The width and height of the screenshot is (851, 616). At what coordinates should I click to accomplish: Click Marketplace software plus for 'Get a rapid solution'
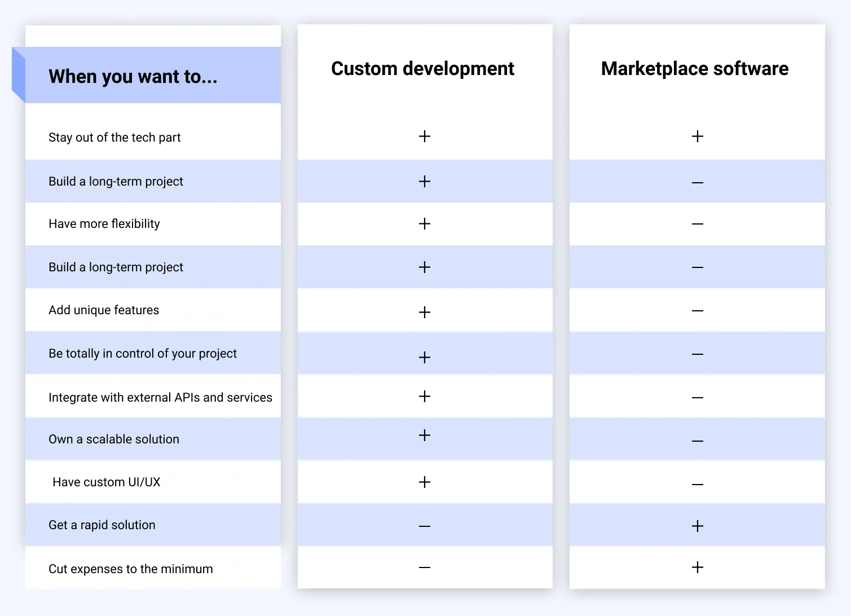tap(698, 526)
